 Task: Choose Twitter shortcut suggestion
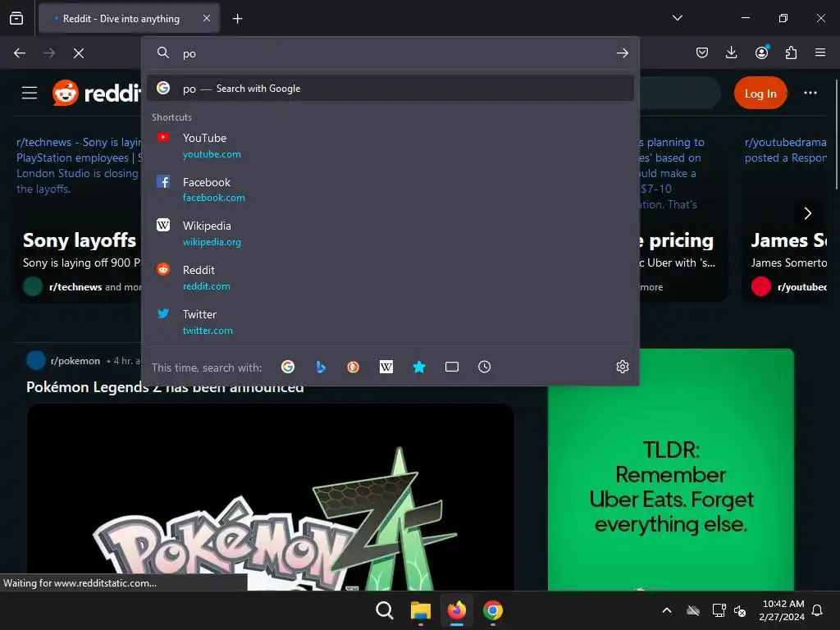coord(390,322)
